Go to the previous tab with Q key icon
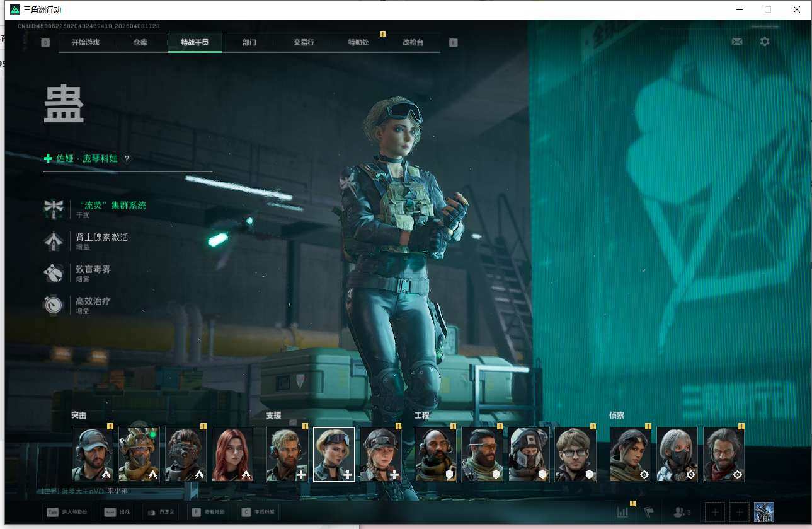The image size is (812, 529). pyautogui.click(x=45, y=43)
